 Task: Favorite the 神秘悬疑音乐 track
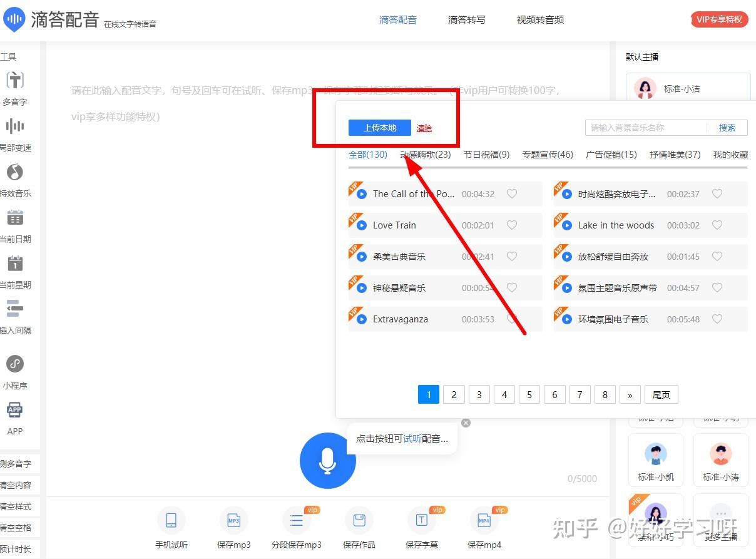(512, 288)
